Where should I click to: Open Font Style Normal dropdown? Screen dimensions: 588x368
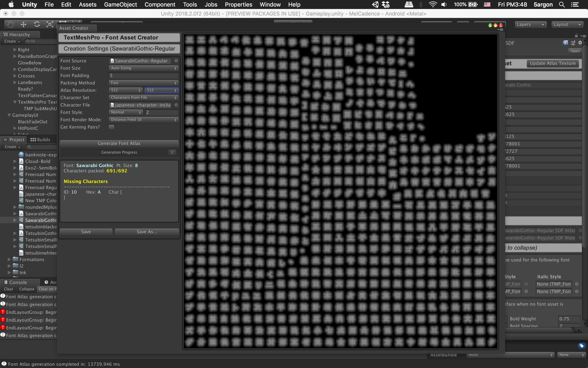click(126, 112)
